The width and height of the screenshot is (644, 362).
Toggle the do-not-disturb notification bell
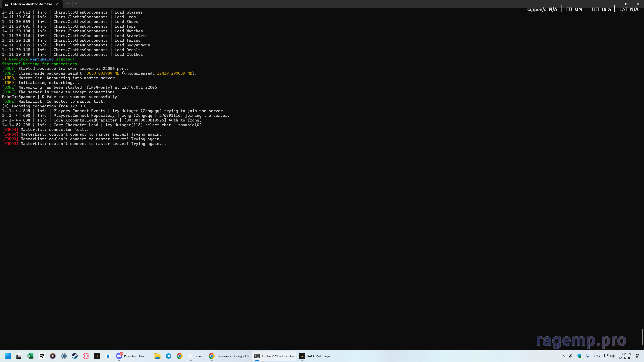click(637, 356)
